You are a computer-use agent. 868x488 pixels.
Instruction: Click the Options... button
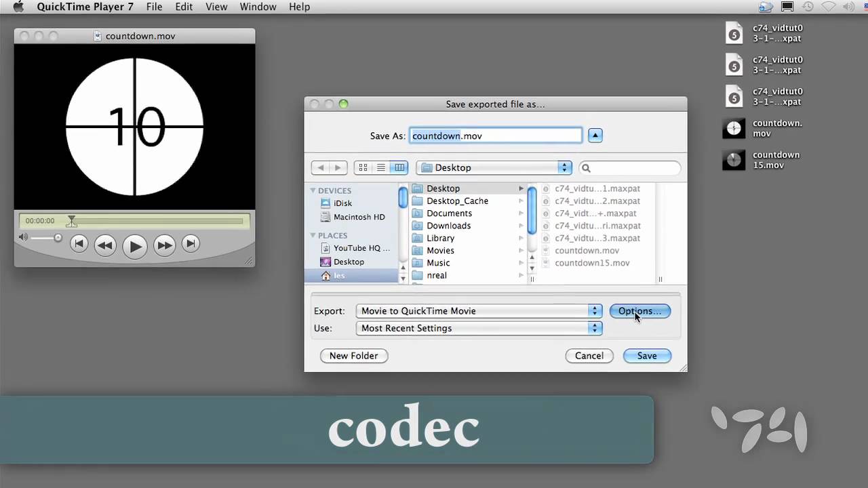pyautogui.click(x=639, y=311)
